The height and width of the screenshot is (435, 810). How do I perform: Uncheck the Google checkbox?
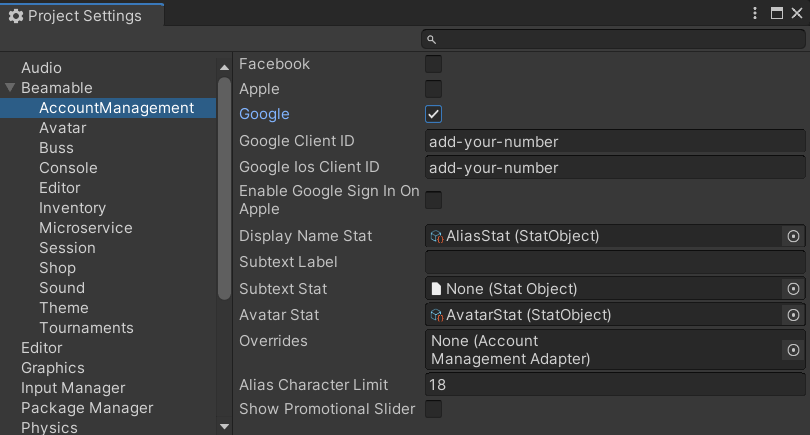tap(434, 114)
